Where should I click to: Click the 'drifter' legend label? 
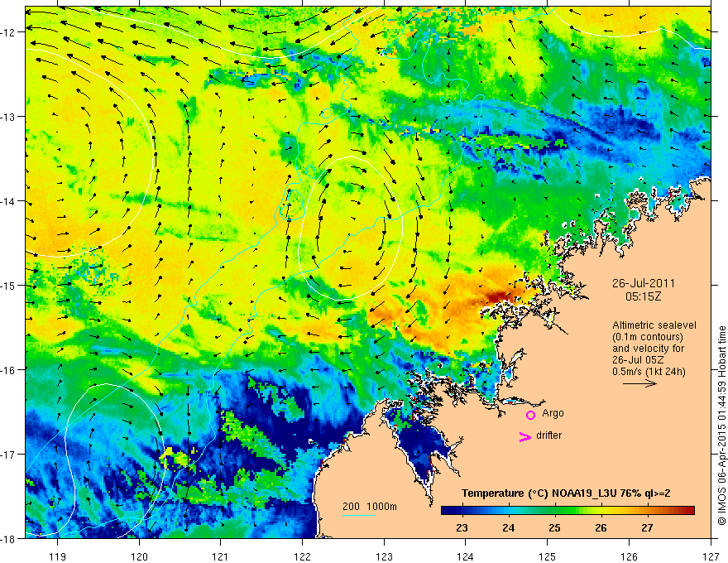click(x=548, y=435)
